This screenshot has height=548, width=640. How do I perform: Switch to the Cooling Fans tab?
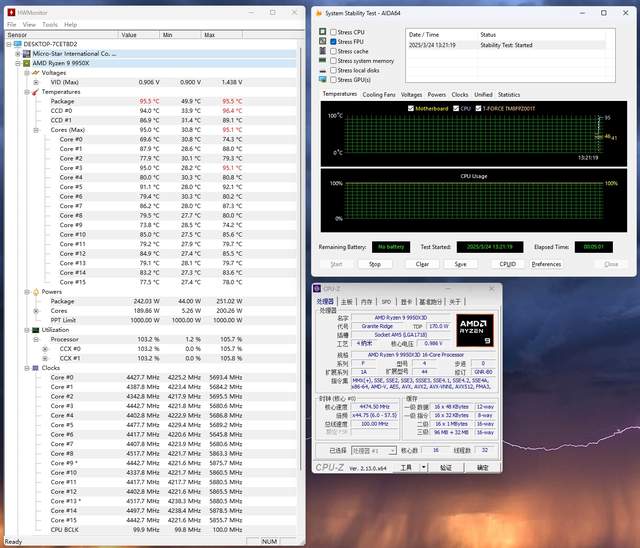(378, 94)
